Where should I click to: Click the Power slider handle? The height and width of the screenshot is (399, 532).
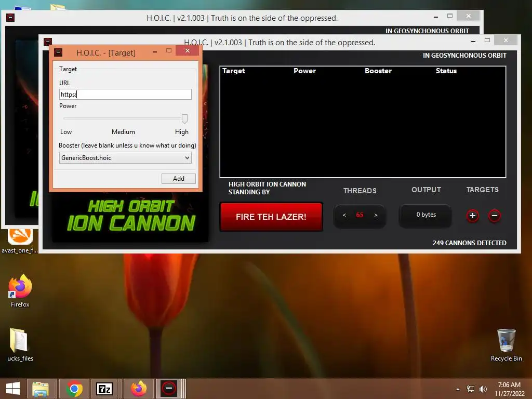[184, 119]
